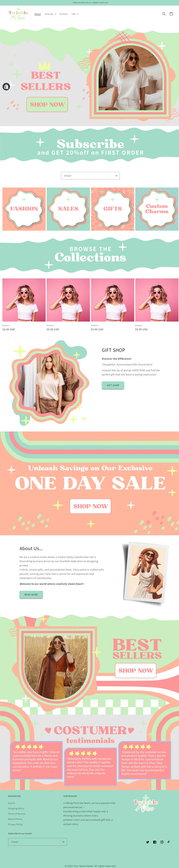Open the FASHION collection tile

[x=24, y=209]
